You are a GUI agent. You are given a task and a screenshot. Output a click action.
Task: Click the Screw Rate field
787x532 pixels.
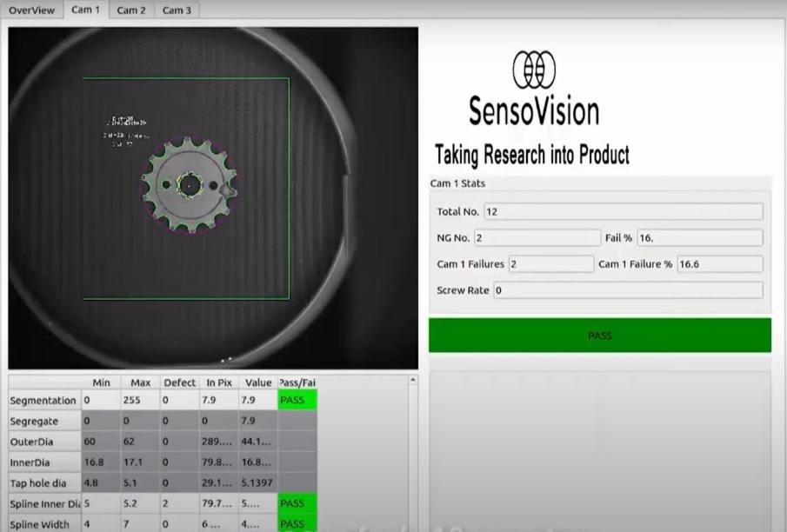pyautogui.click(x=629, y=290)
